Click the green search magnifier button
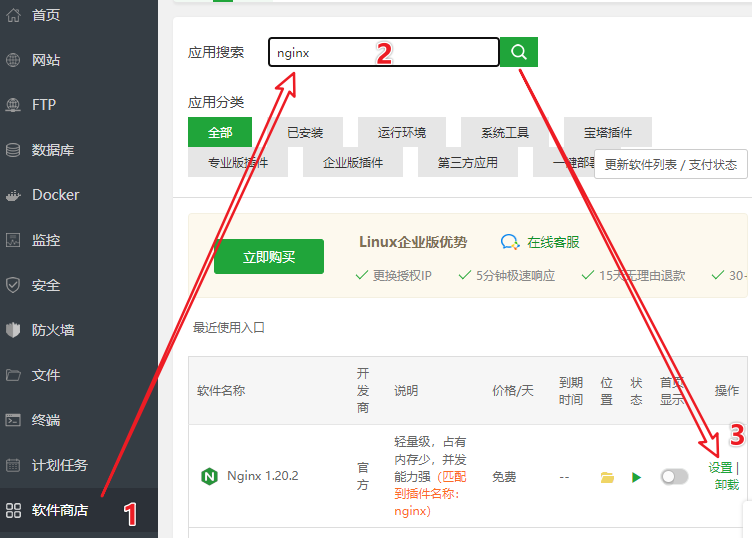The image size is (752, 538). click(x=518, y=52)
